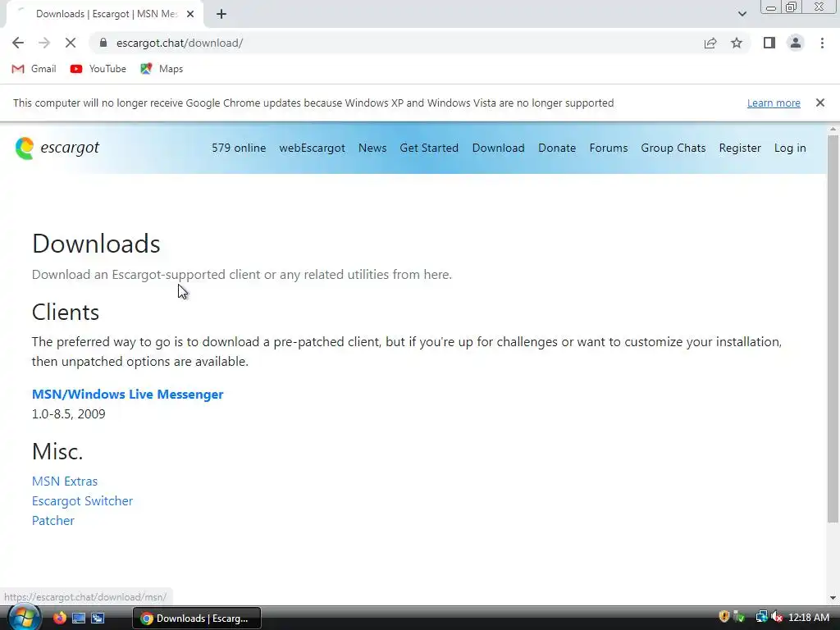The image size is (840, 630).
Task: Click Learn more in the infobar
Action: (774, 103)
